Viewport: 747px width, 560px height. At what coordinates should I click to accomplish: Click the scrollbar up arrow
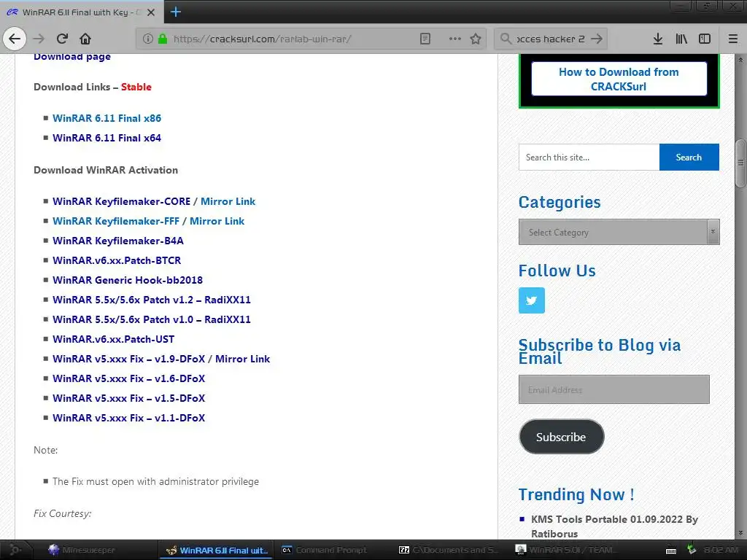tap(740, 60)
